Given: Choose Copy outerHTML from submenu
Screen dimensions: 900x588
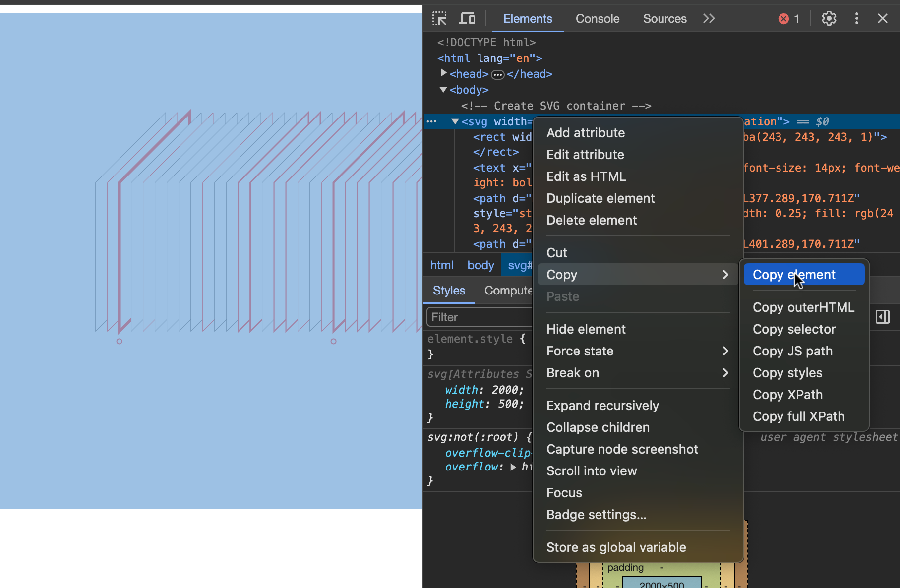Looking at the screenshot, I should point(803,307).
